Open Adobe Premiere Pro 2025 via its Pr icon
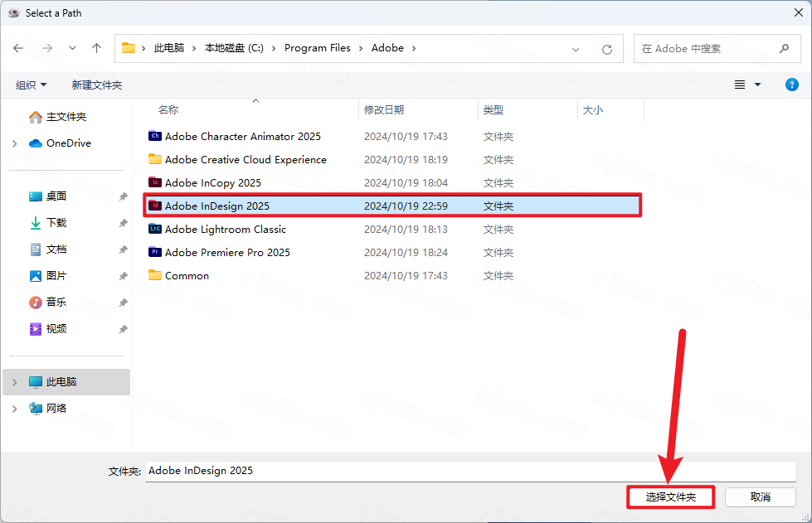The height and width of the screenshot is (523, 812). tap(154, 252)
